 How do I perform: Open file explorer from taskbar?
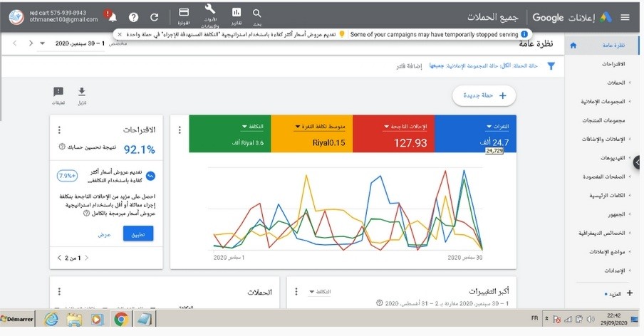tap(74, 319)
